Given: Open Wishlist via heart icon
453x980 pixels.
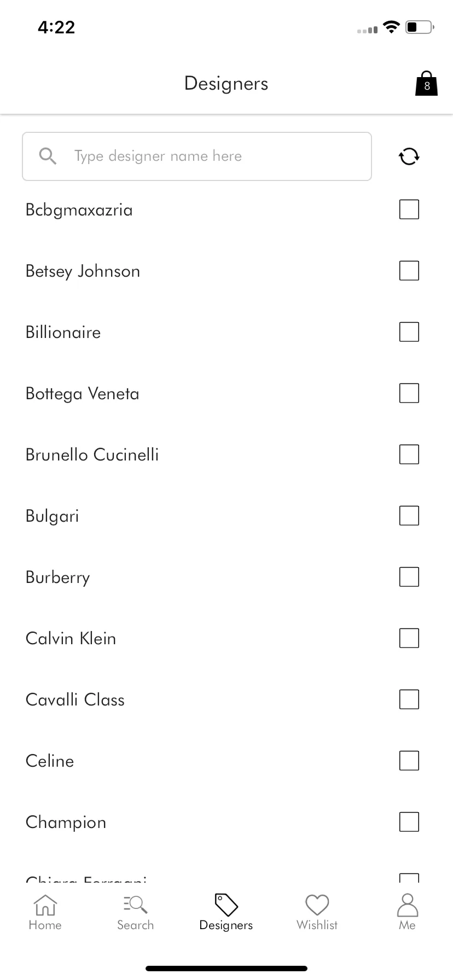Looking at the screenshot, I should 317,905.
